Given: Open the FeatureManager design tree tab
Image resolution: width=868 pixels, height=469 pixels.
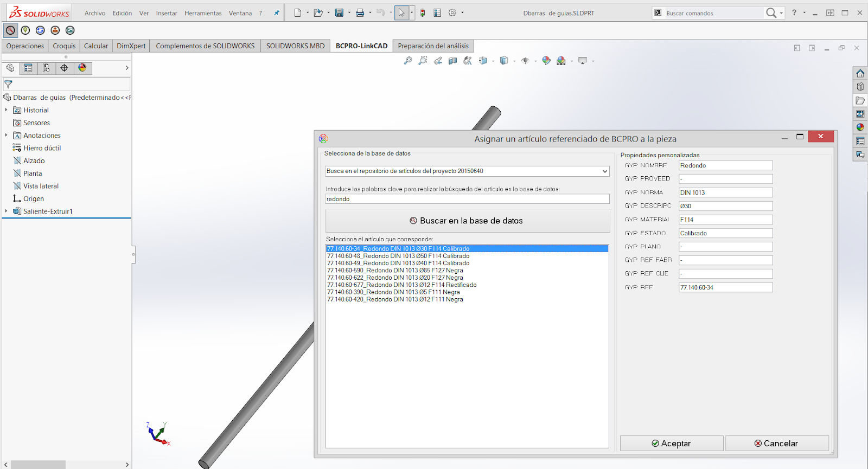Looking at the screenshot, I should [10, 68].
